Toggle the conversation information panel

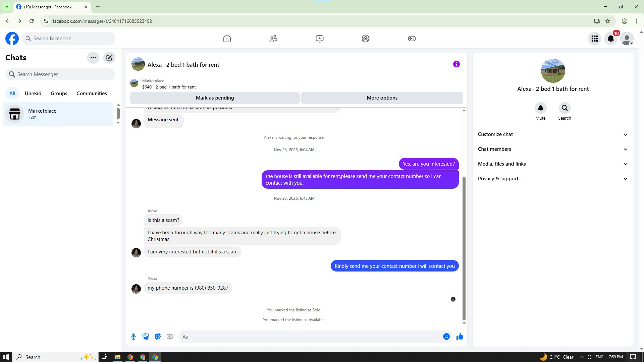pyautogui.click(x=456, y=64)
